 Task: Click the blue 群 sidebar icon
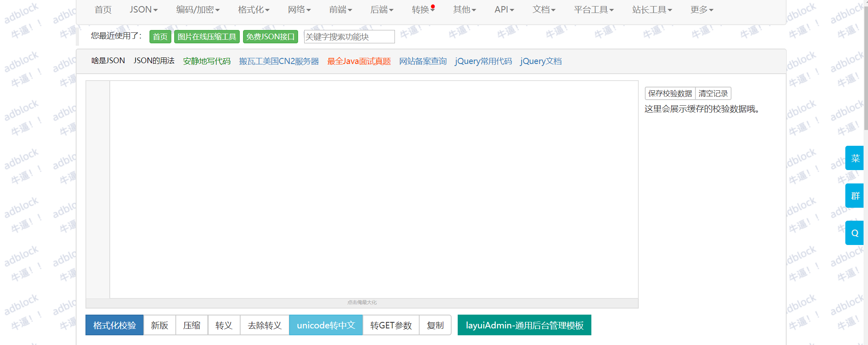click(x=855, y=196)
